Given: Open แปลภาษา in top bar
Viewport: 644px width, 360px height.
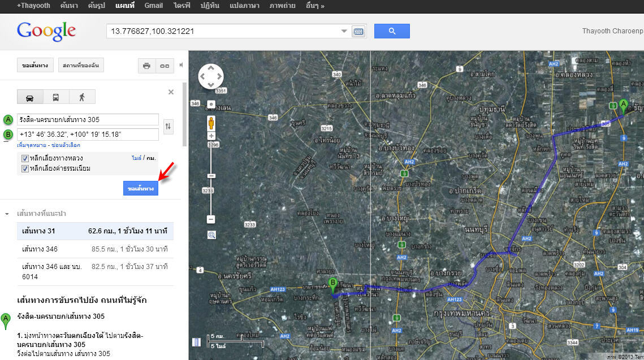Looking at the screenshot, I should pos(244,6).
